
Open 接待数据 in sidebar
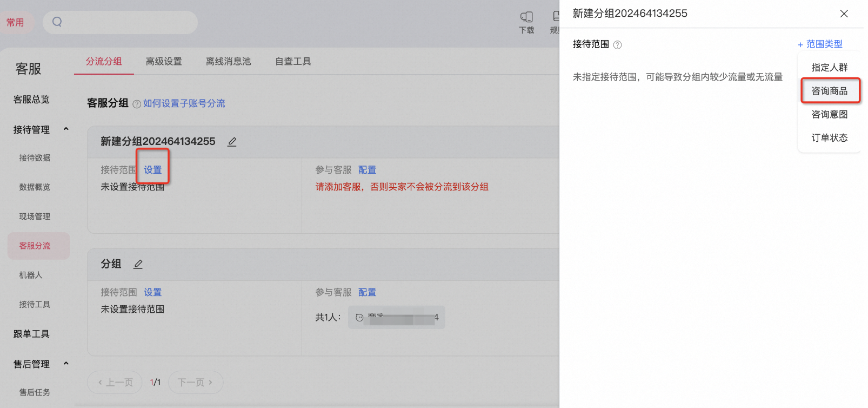click(x=35, y=158)
